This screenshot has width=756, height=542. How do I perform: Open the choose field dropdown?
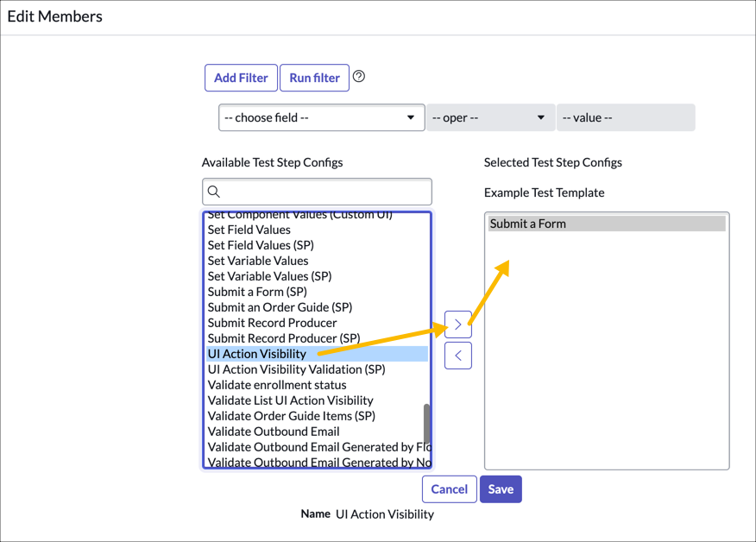(321, 117)
